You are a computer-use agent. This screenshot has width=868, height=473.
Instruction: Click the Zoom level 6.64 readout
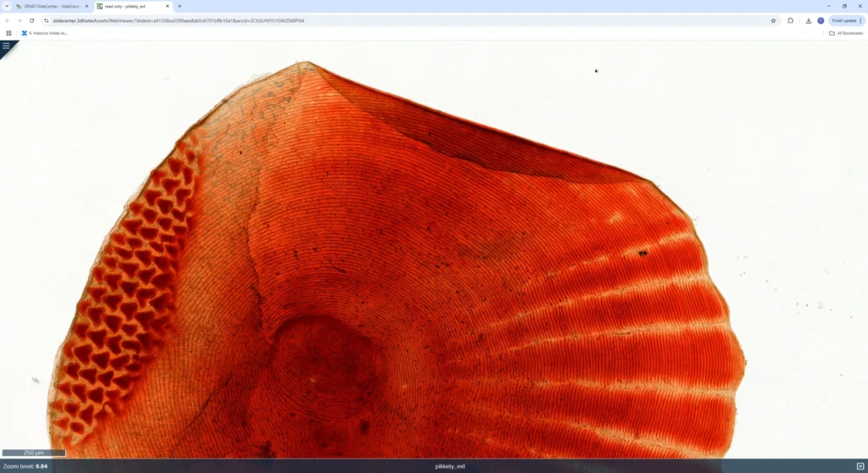click(x=25, y=466)
